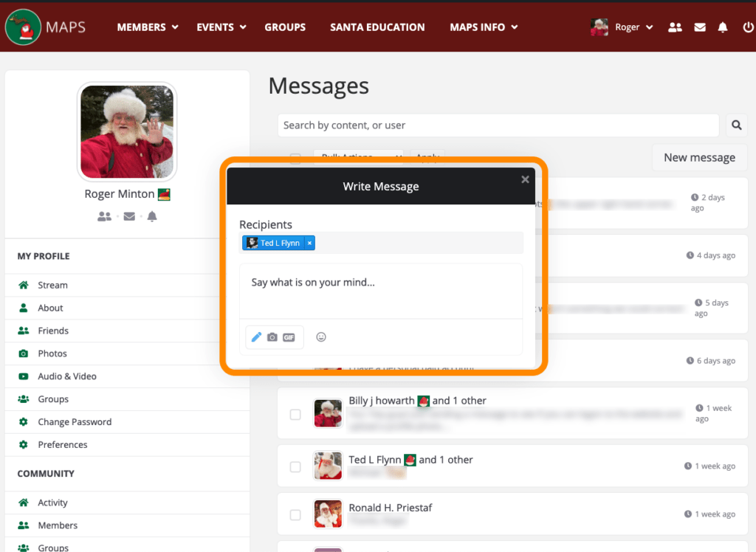Click the Preferences gear icon
The width and height of the screenshot is (756, 552).
(23, 444)
